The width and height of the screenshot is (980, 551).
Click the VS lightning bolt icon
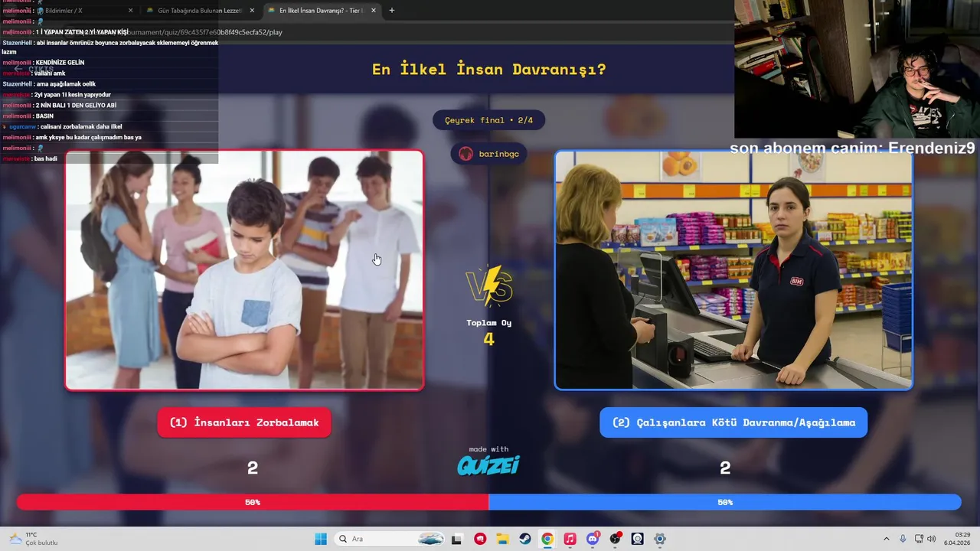pos(488,285)
